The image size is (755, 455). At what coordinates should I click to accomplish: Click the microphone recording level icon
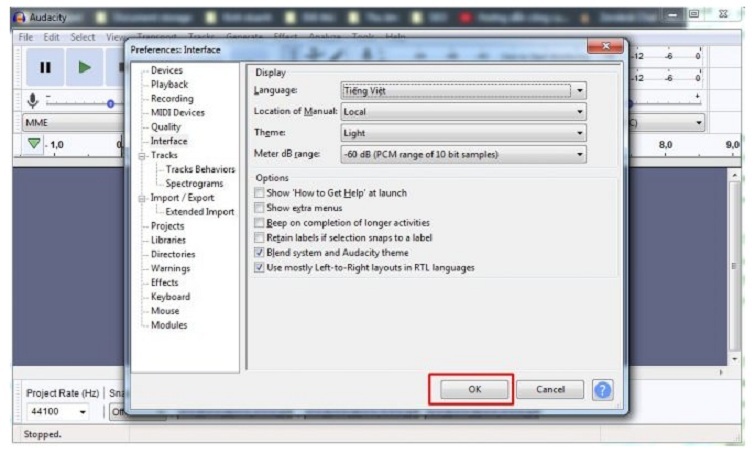[32, 100]
